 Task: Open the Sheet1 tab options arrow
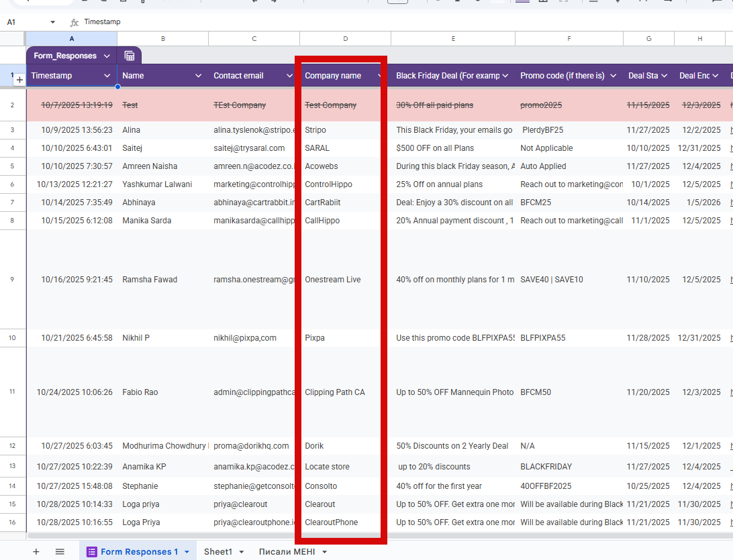click(243, 551)
